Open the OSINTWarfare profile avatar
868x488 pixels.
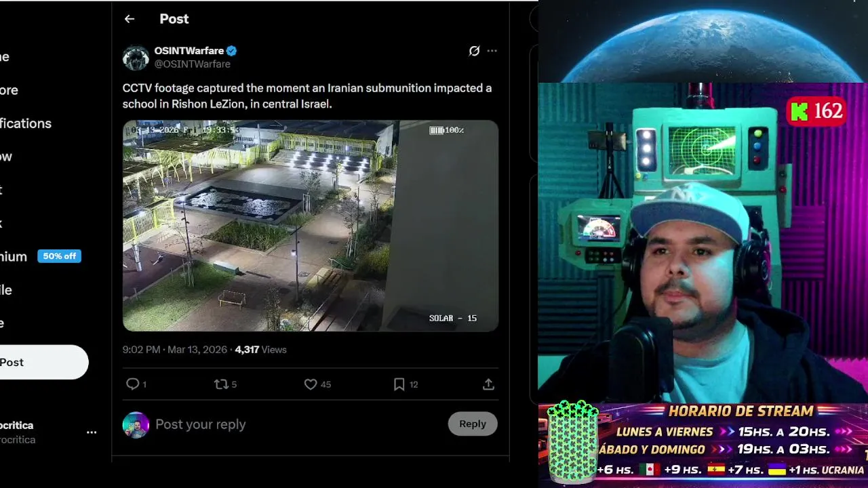136,58
